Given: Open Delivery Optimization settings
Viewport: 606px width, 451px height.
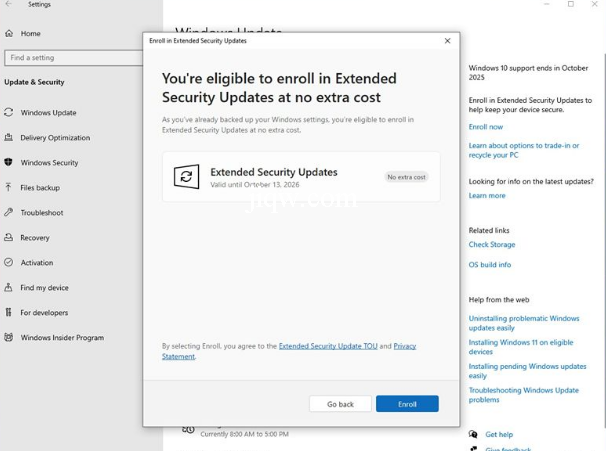Looking at the screenshot, I should pos(55,138).
